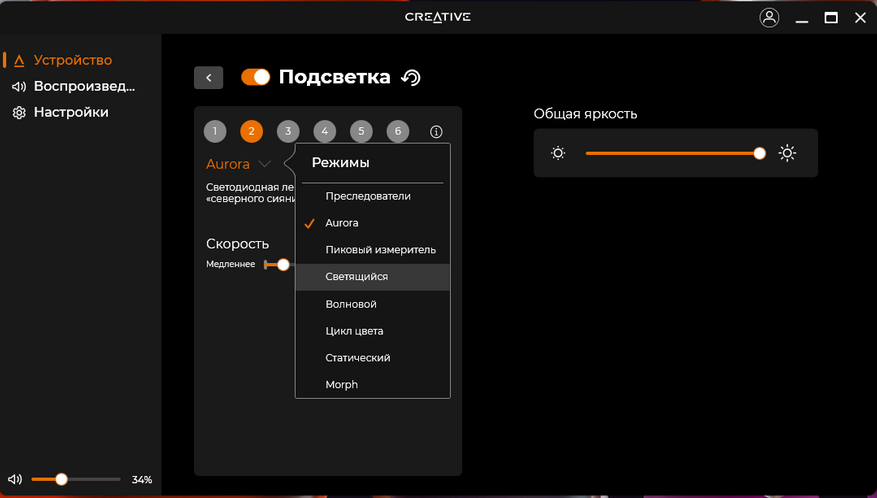This screenshot has width=877, height=498.
Task: Choose the Цикл цвета mode
Action: [373, 331]
